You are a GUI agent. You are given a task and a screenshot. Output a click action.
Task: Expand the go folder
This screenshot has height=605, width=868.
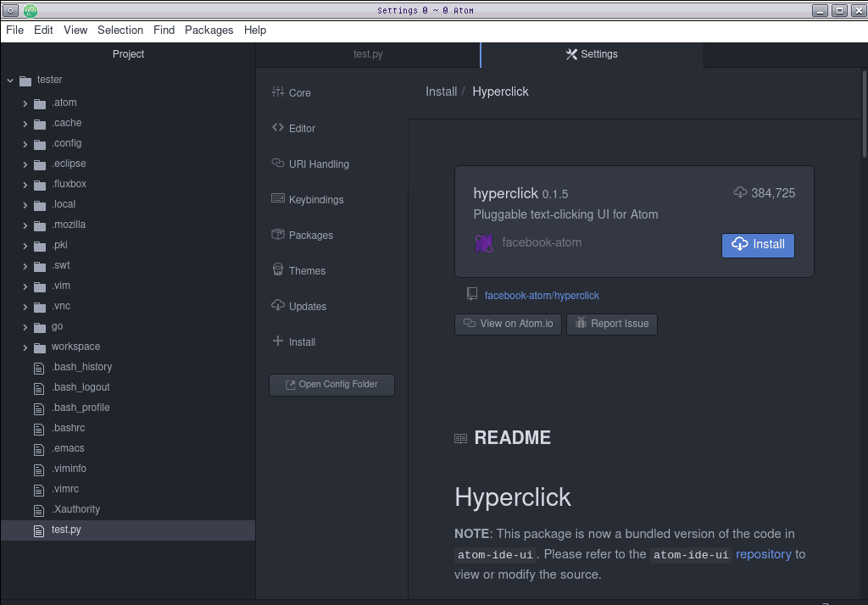pyautogui.click(x=25, y=327)
